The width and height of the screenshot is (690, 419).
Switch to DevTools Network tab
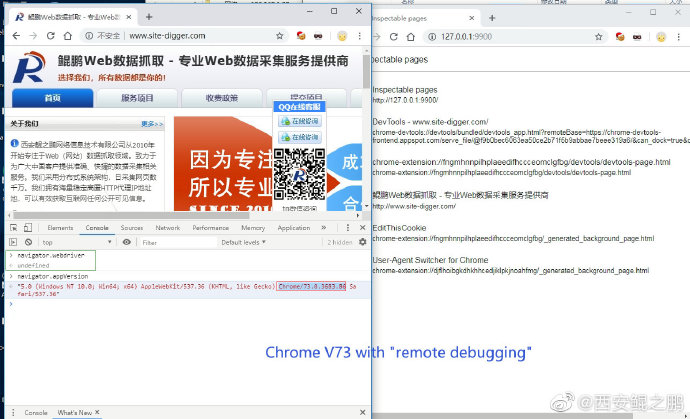tap(168, 228)
